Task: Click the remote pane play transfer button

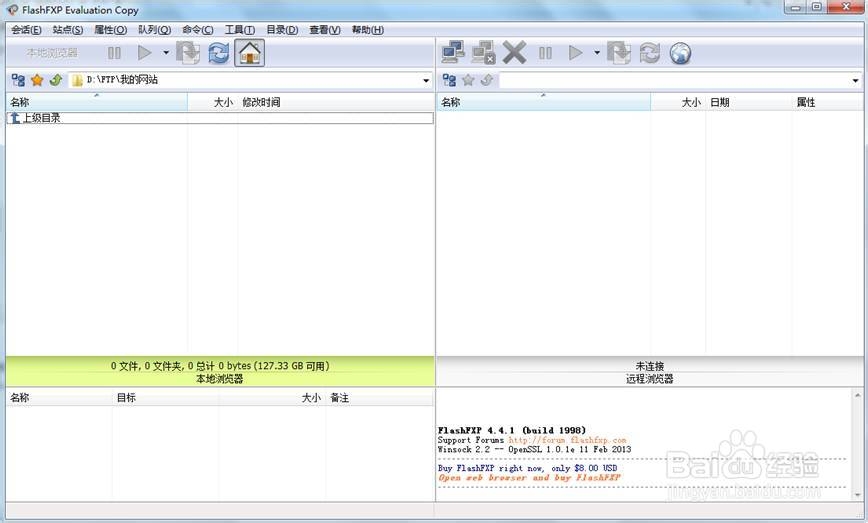Action: click(576, 53)
